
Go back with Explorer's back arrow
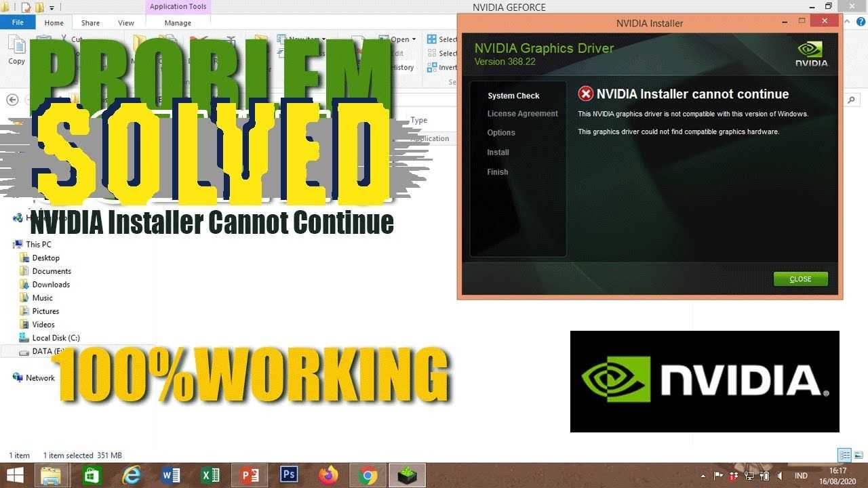[x=12, y=100]
